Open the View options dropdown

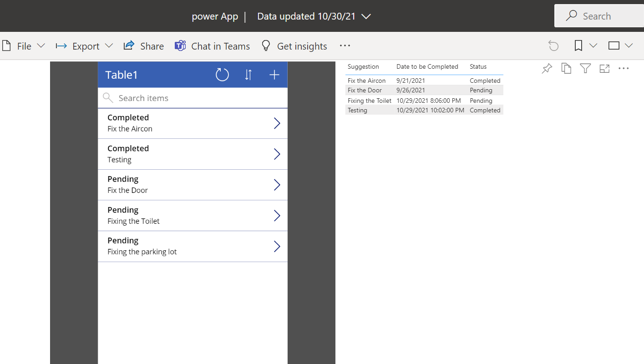coord(620,45)
